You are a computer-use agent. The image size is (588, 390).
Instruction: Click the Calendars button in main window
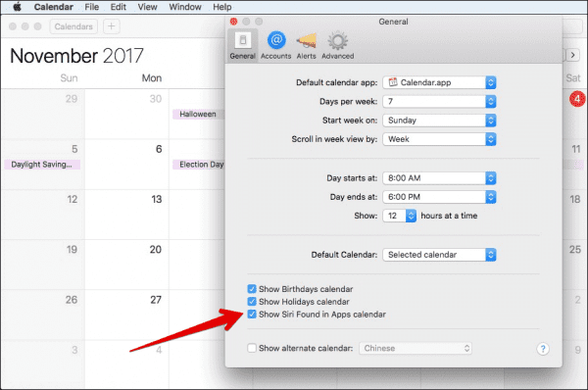(73, 26)
